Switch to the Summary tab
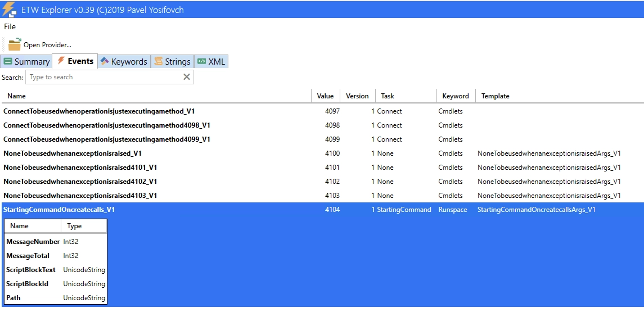The width and height of the screenshot is (644, 312). [x=26, y=62]
